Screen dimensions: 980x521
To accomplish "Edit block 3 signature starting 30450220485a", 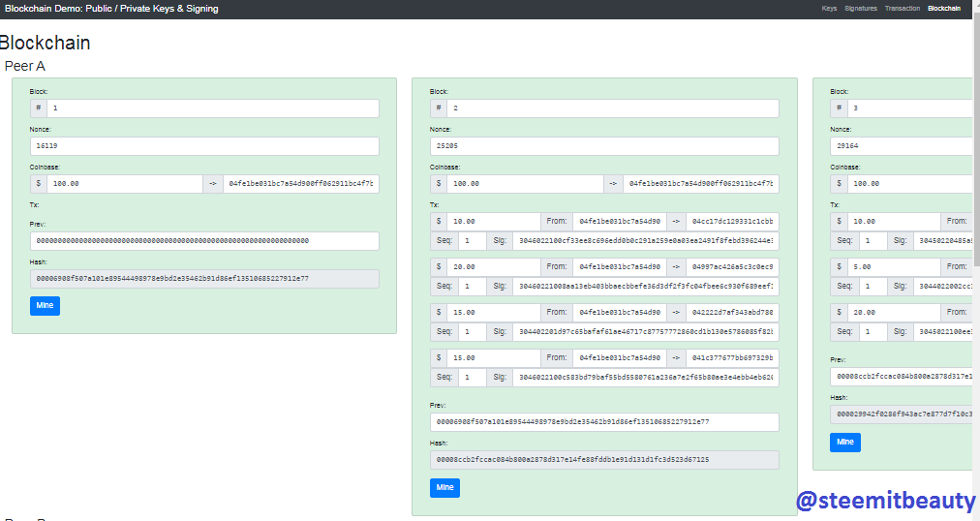I will tap(943, 240).
